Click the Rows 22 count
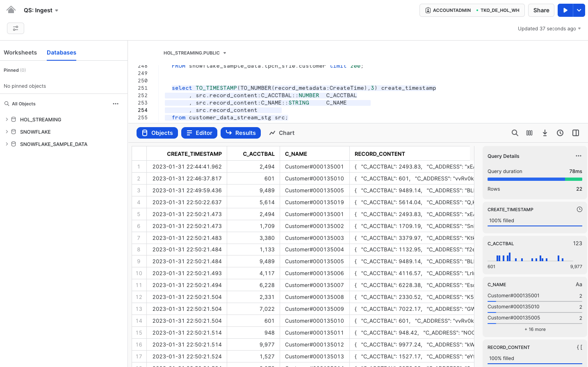This screenshot has height=367, width=588. [x=579, y=189]
